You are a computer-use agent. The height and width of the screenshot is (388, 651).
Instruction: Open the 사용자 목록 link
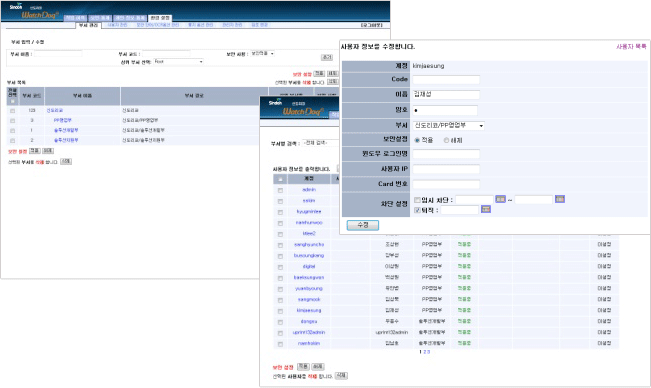click(x=631, y=46)
